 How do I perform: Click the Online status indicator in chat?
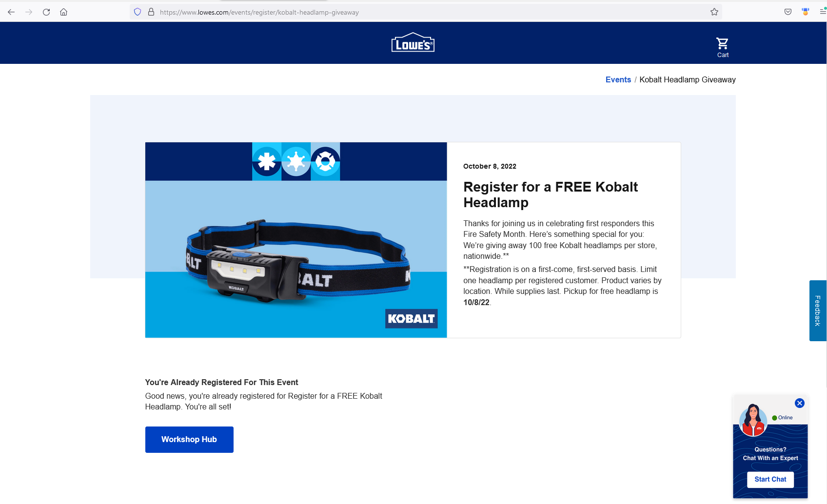[782, 418]
